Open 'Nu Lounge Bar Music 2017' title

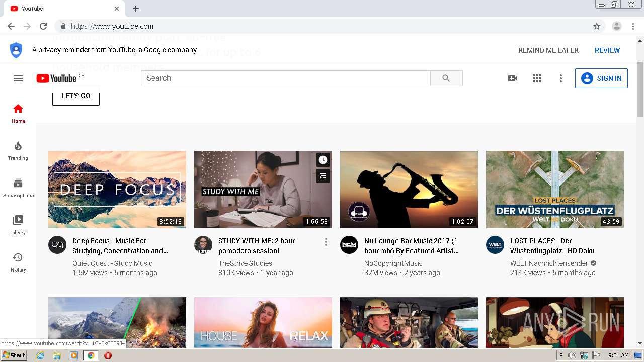tap(412, 246)
